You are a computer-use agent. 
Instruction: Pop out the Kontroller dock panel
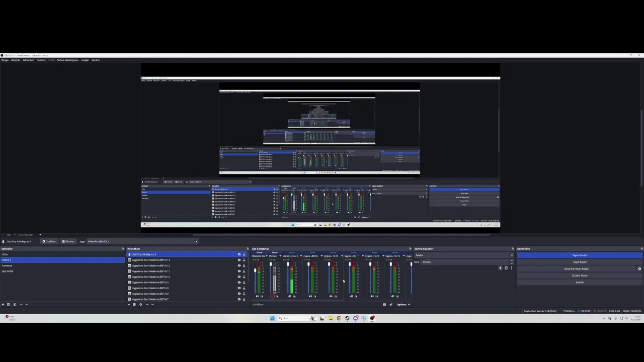(x=641, y=249)
